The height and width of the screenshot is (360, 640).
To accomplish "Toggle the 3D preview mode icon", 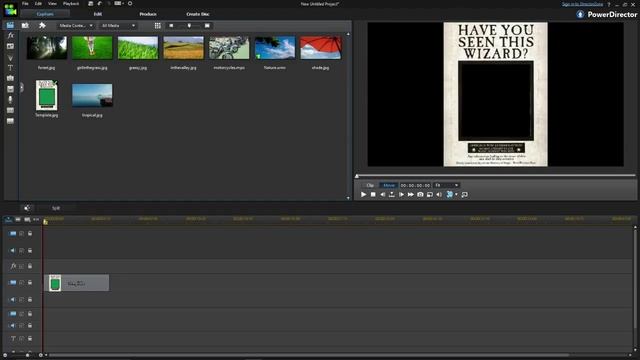I will point(449,195).
